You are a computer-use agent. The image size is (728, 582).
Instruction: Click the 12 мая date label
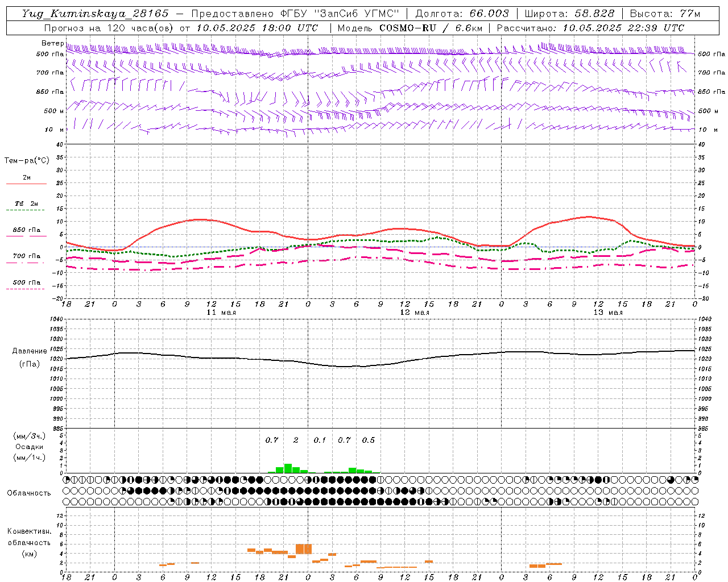click(415, 313)
